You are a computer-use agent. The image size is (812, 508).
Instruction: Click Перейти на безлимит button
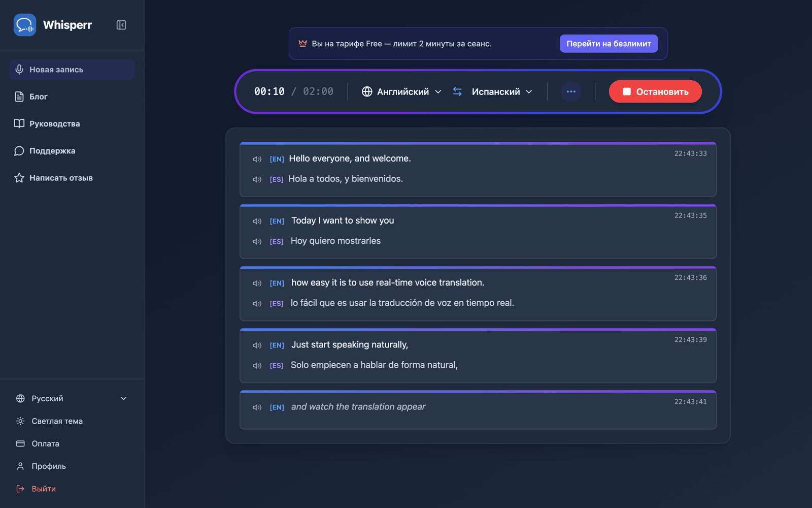pos(608,44)
